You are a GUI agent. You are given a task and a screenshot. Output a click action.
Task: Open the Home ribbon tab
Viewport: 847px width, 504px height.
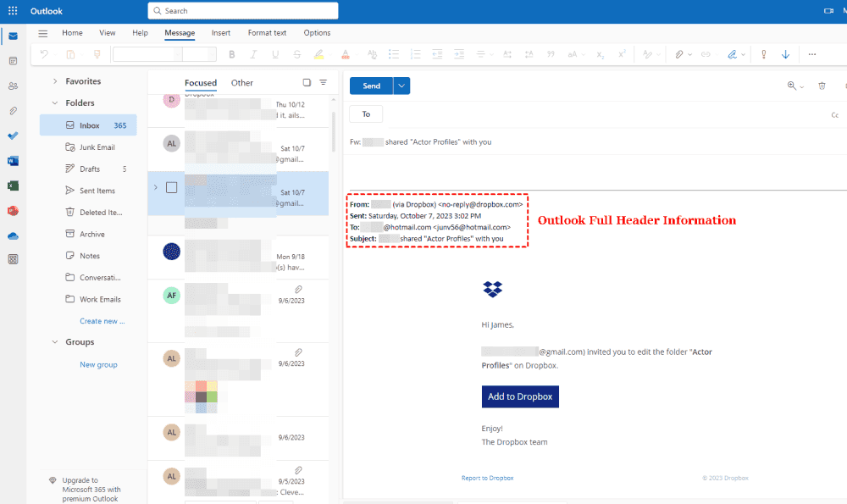pyautogui.click(x=72, y=33)
